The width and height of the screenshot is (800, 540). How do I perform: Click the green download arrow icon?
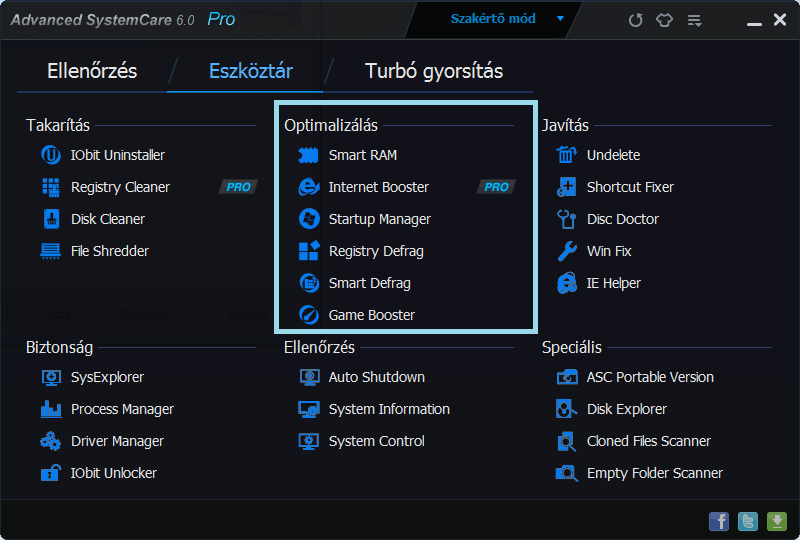point(777,522)
